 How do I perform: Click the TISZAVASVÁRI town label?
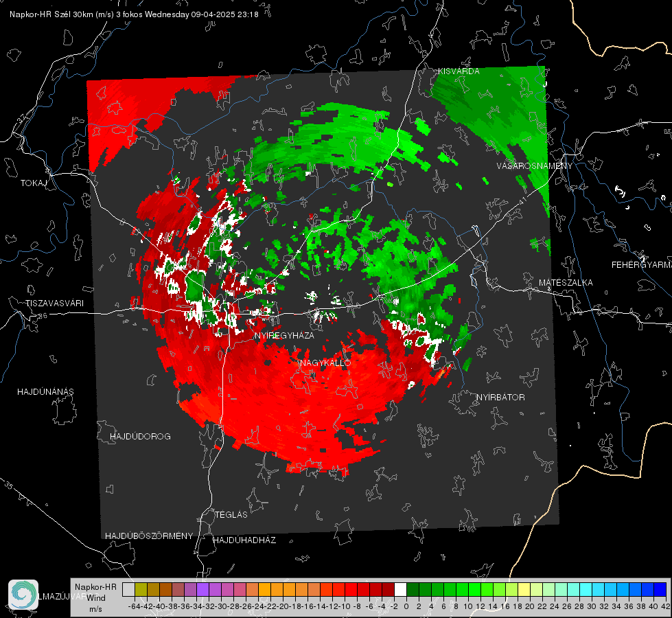(54, 304)
